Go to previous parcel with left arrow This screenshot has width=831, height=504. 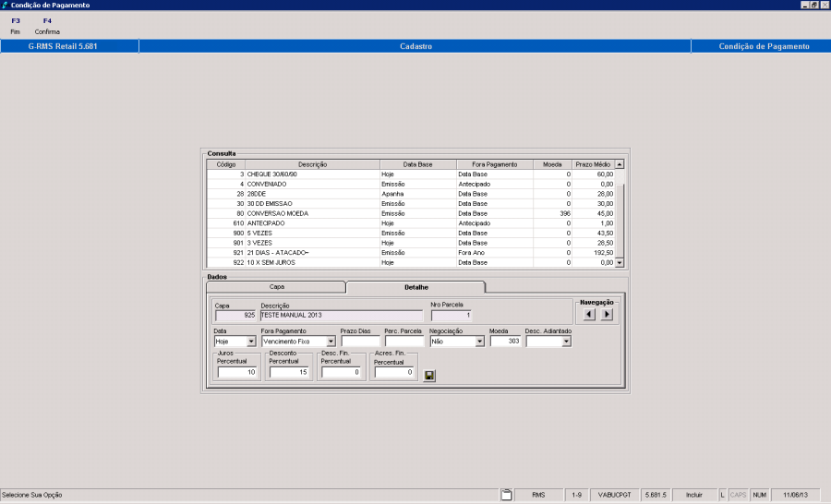pyautogui.click(x=589, y=314)
